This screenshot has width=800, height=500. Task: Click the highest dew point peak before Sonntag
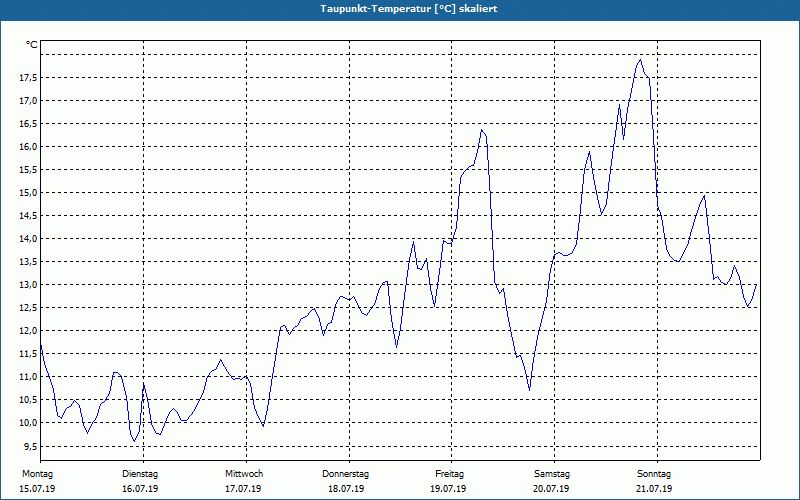coord(640,60)
